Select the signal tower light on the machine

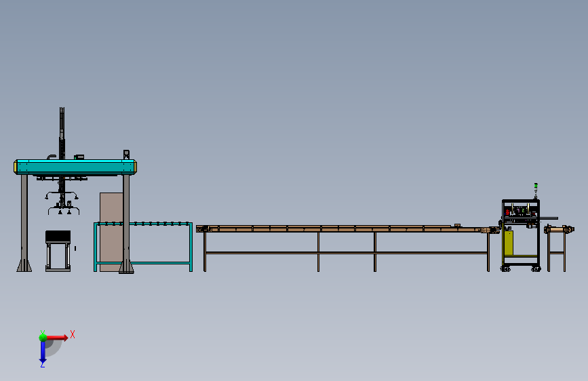point(536,190)
